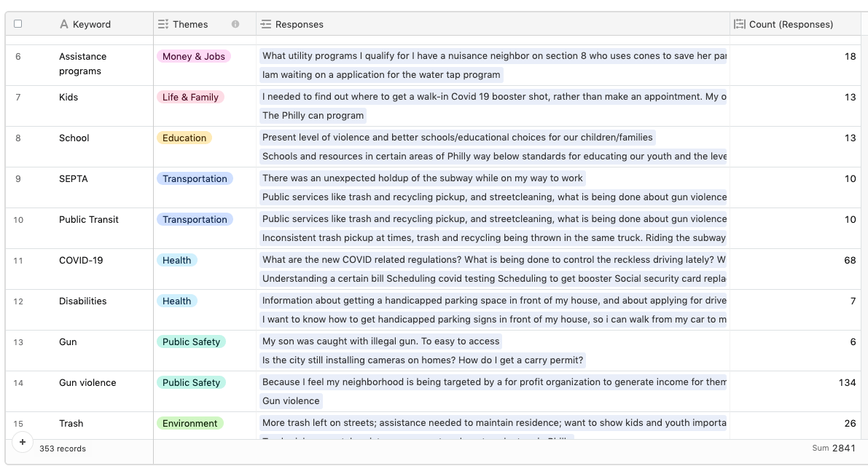This screenshot has width=868, height=474.
Task: Click the Keyword column header
Action: click(91, 24)
